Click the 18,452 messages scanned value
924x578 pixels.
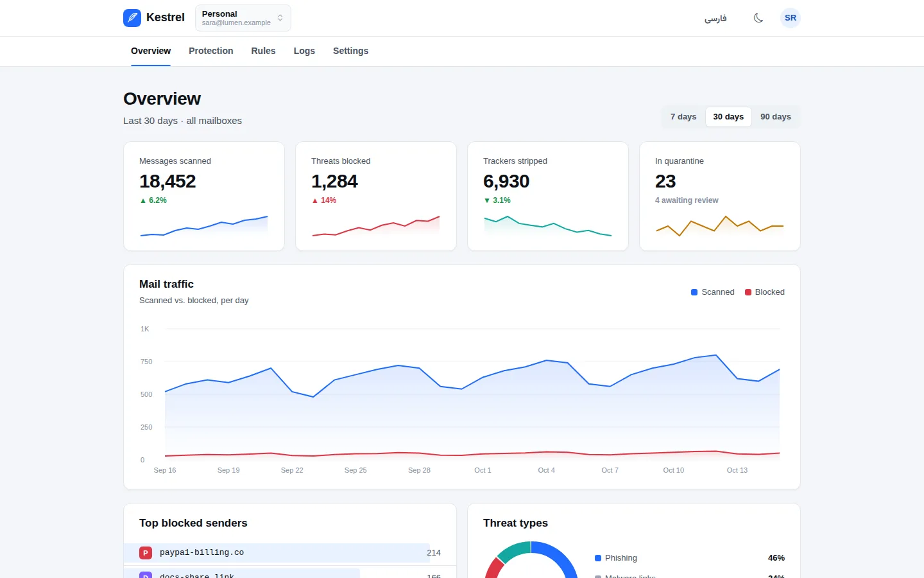click(167, 181)
